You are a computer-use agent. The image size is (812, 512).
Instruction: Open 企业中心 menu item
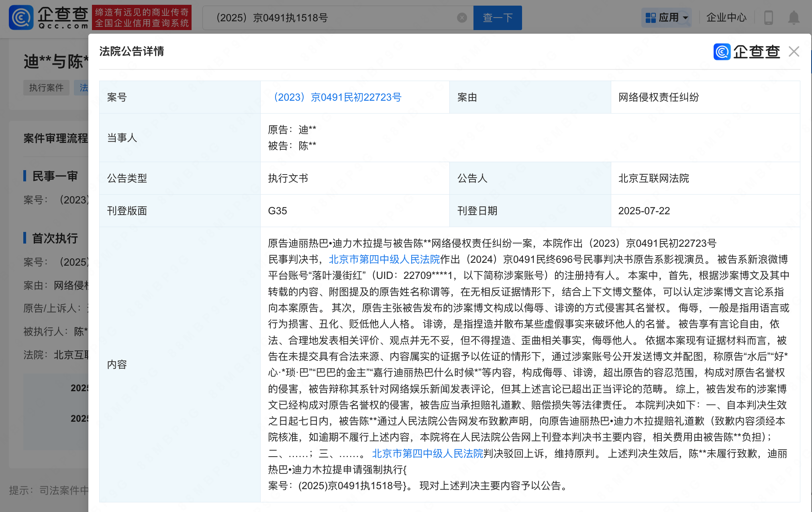click(x=726, y=18)
